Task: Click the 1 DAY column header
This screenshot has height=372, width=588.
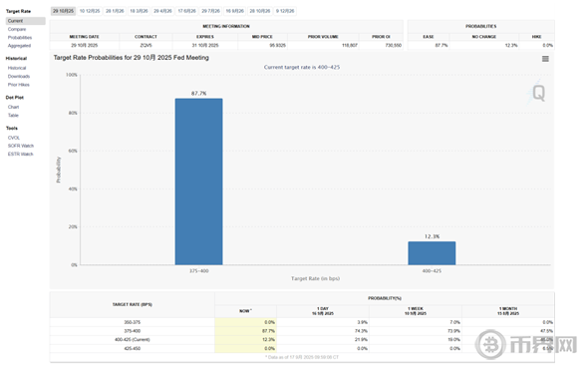Action: pyautogui.click(x=323, y=311)
